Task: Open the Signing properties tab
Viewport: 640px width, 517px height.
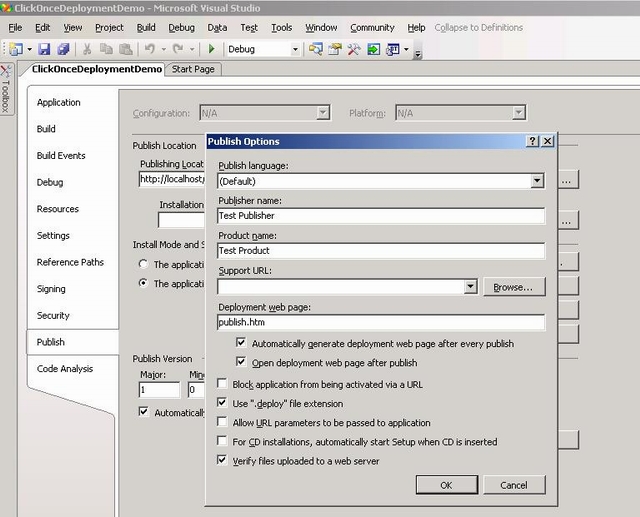Action: [x=51, y=288]
